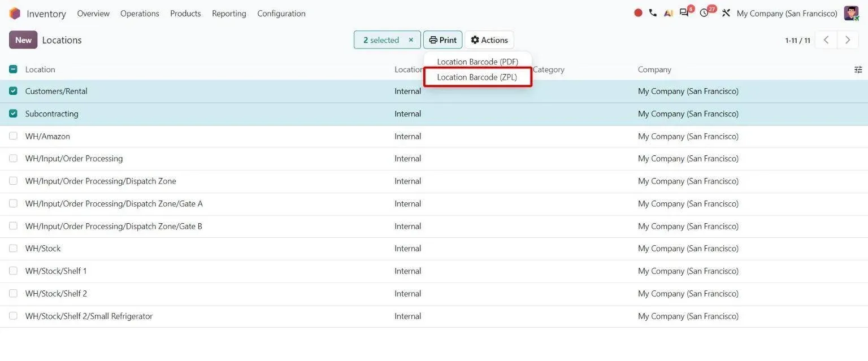Open the Configuration menu
The image size is (868, 361).
281,14
